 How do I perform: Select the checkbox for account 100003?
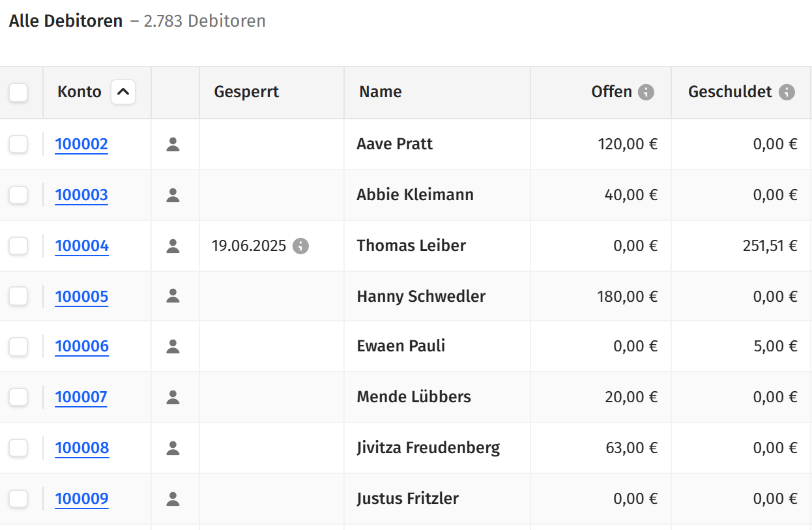18,195
